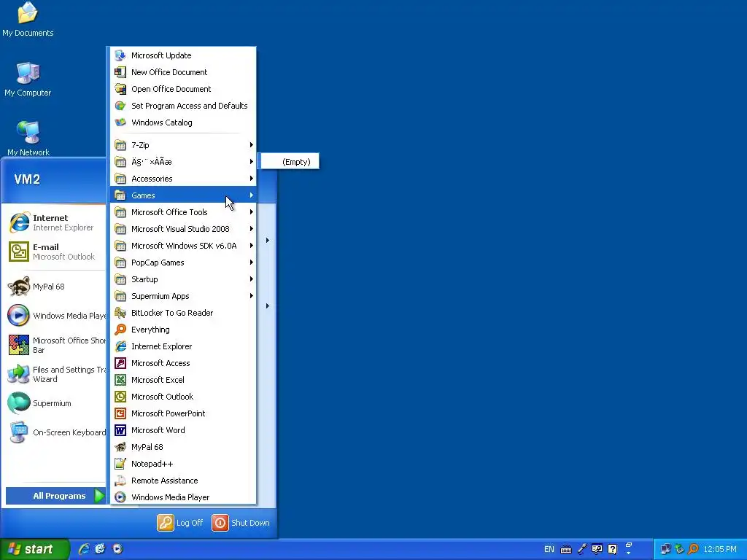This screenshot has width=747, height=560.
Task: Open pinned E-mail Microsoft Outlook entry
Action: [x=55, y=252]
